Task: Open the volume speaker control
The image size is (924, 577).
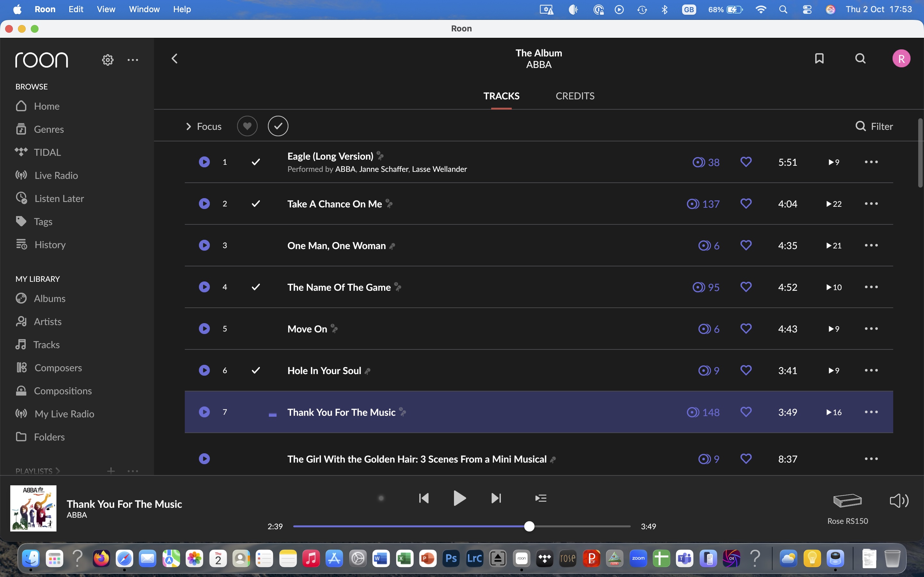Action: point(899,500)
